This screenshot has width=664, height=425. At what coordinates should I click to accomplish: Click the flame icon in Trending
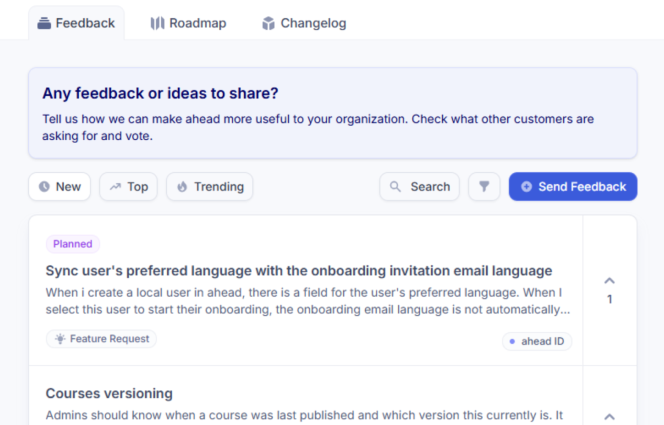click(x=182, y=187)
